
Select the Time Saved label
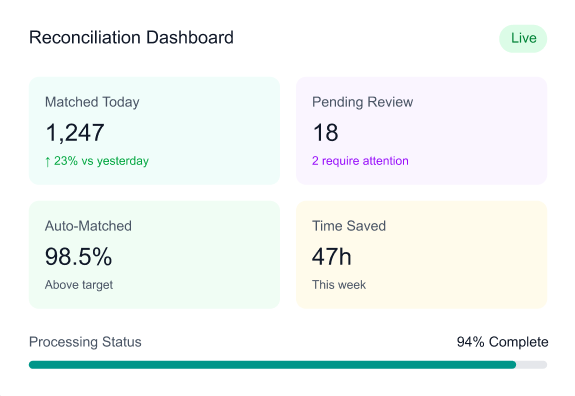pyautogui.click(x=349, y=226)
